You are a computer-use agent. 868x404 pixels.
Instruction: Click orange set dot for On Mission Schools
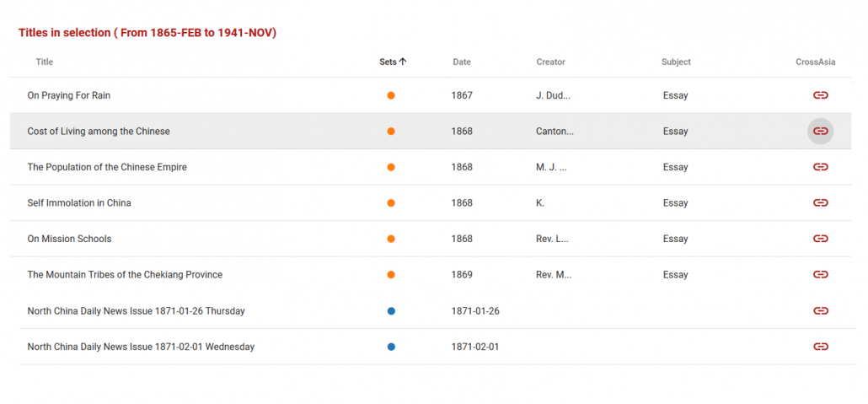coord(391,239)
